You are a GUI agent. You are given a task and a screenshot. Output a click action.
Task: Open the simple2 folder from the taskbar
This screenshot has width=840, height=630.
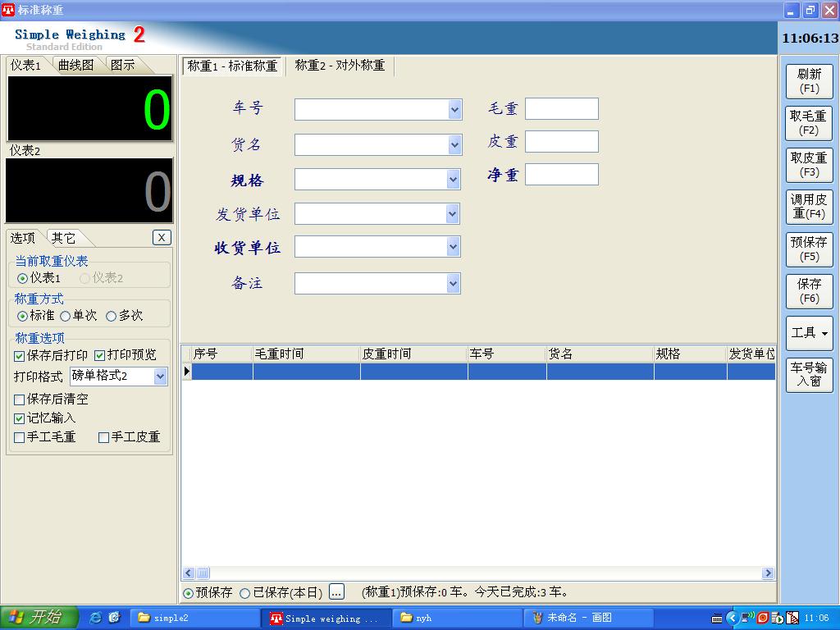click(x=195, y=618)
